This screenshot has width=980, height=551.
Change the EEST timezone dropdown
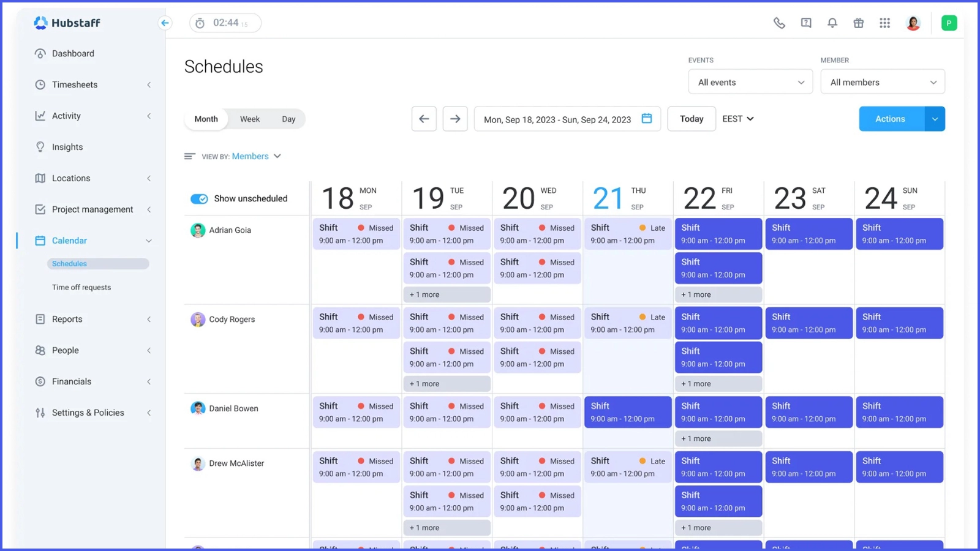pos(738,119)
